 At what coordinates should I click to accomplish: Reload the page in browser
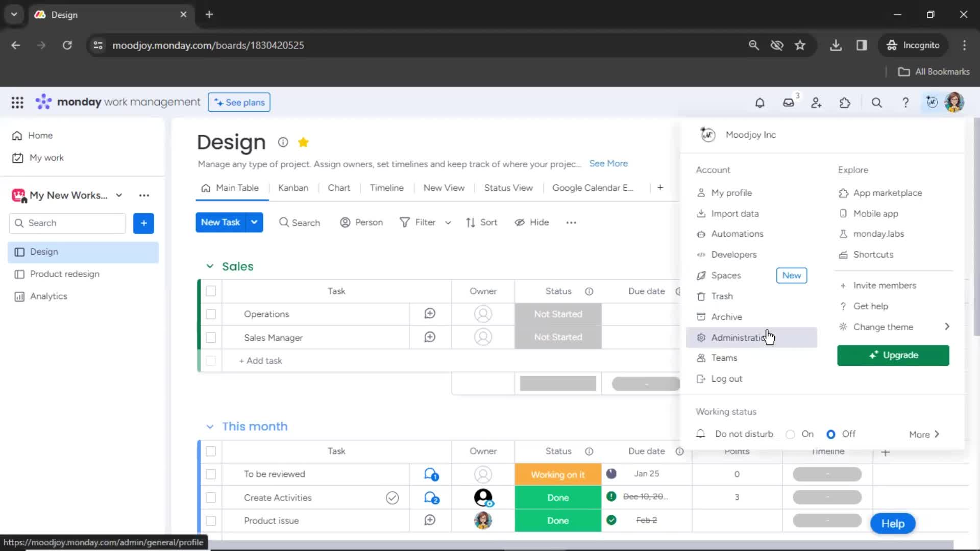(x=67, y=45)
